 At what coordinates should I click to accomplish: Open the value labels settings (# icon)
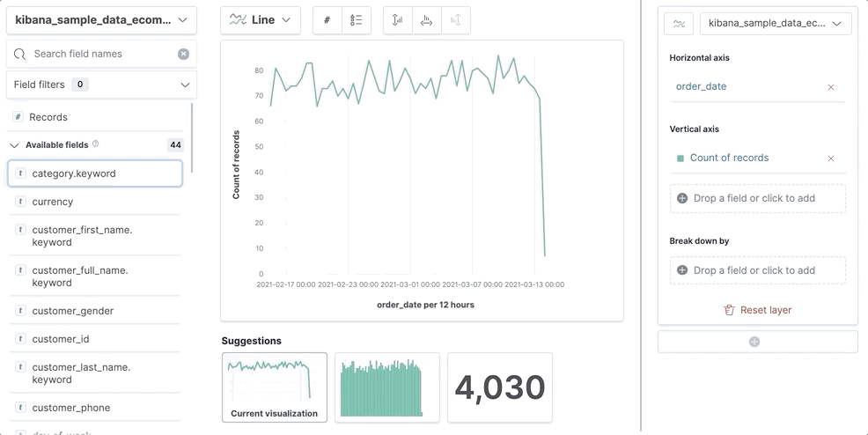(327, 20)
